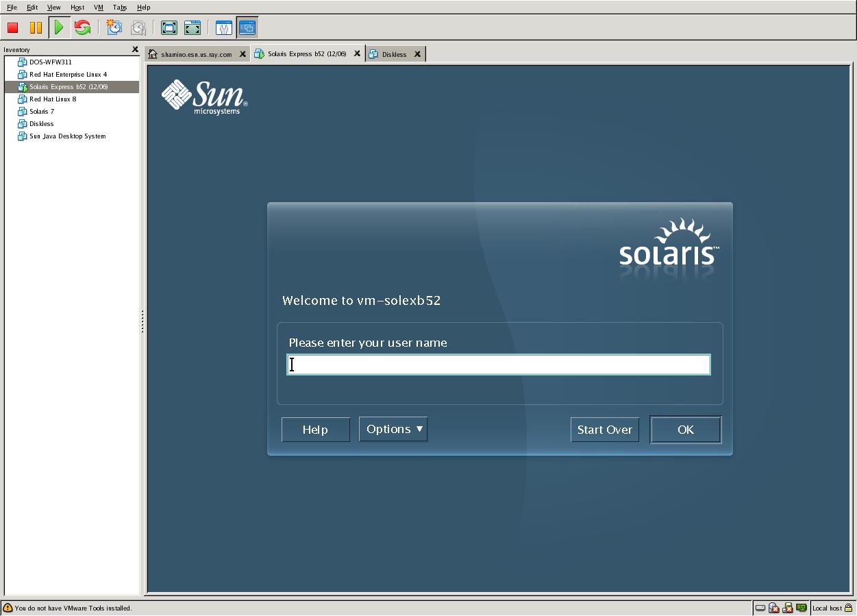Switch to the Diskless tab
This screenshot has height=616, width=857.
[x=395, y=54]
